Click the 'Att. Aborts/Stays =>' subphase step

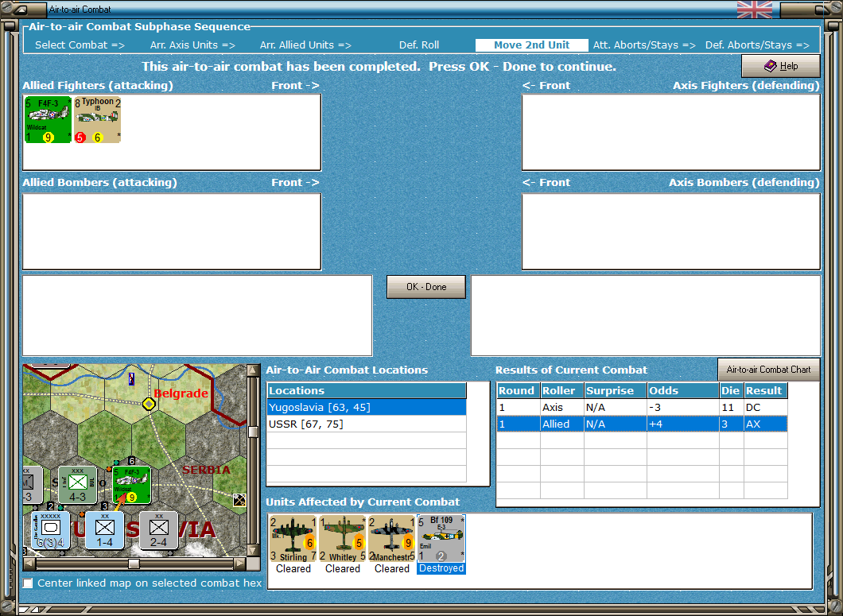coord(644,45)
